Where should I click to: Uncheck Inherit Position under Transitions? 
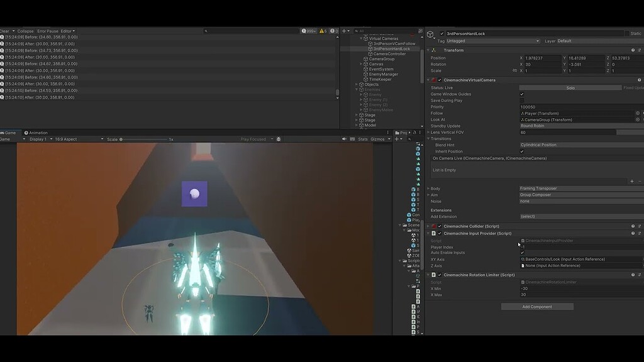[521, 151]
